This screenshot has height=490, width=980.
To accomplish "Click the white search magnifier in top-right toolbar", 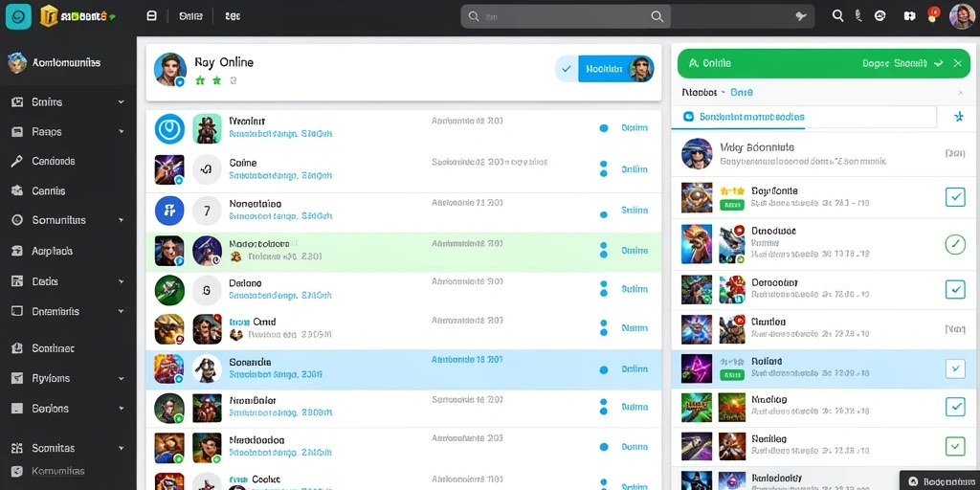I will pyautogui.click(x=837, y=16).
